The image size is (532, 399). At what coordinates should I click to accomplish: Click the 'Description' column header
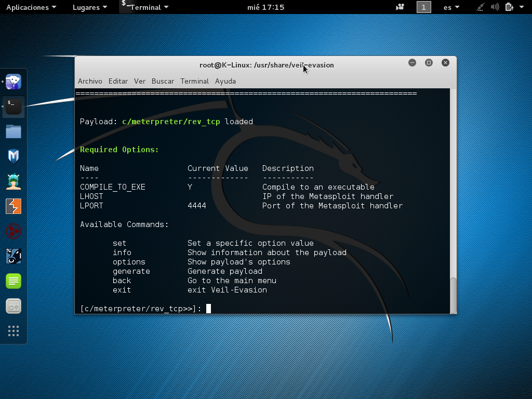(x=288, y=169)
